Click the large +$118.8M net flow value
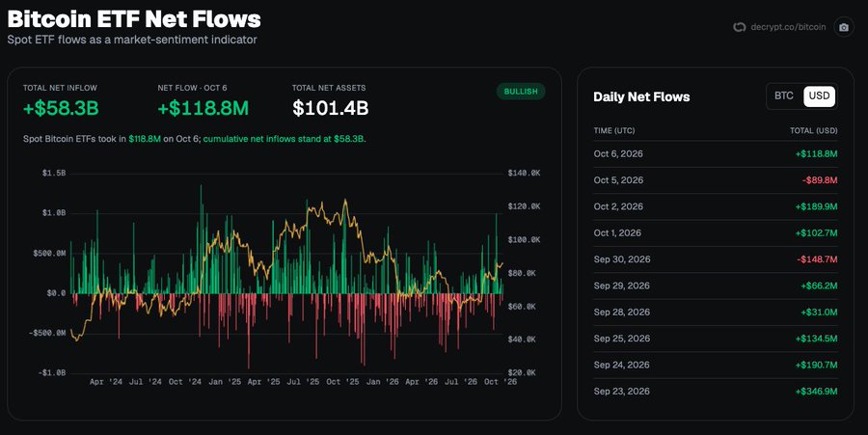 [x=203, y=108]
